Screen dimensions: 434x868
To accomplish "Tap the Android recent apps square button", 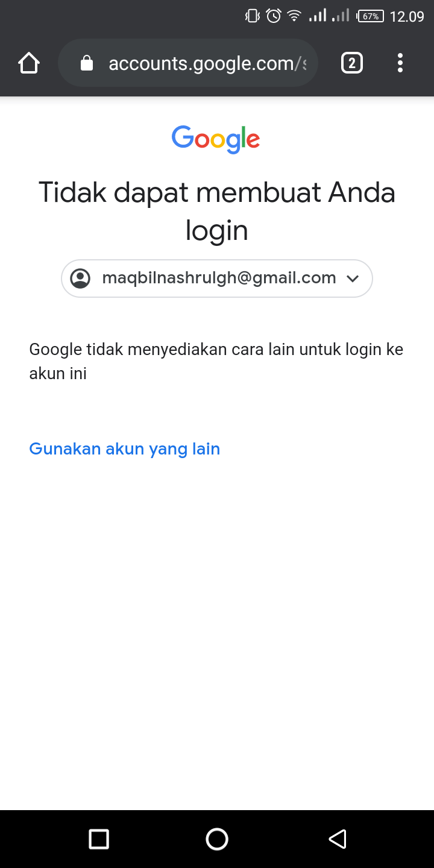I will 98,839.
